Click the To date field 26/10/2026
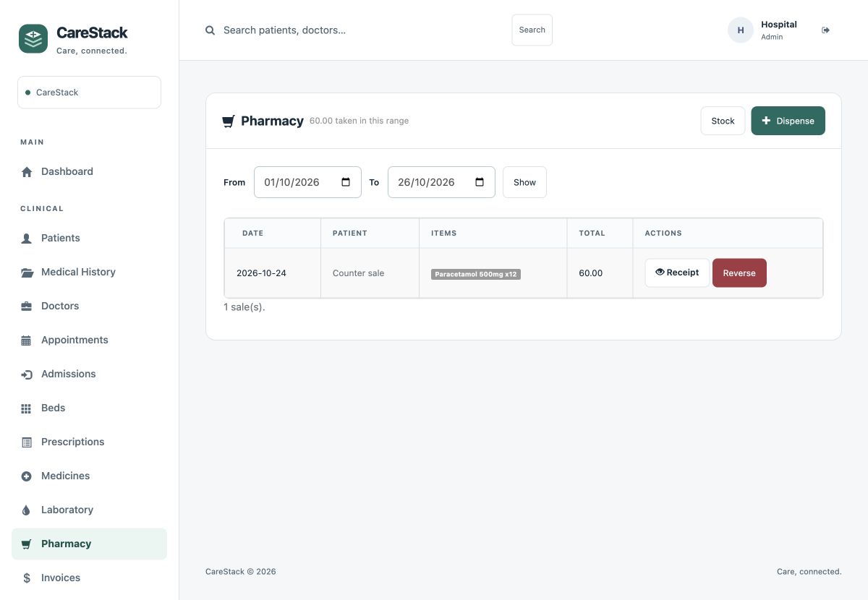 pyautogui.click(x=441, y=182)
